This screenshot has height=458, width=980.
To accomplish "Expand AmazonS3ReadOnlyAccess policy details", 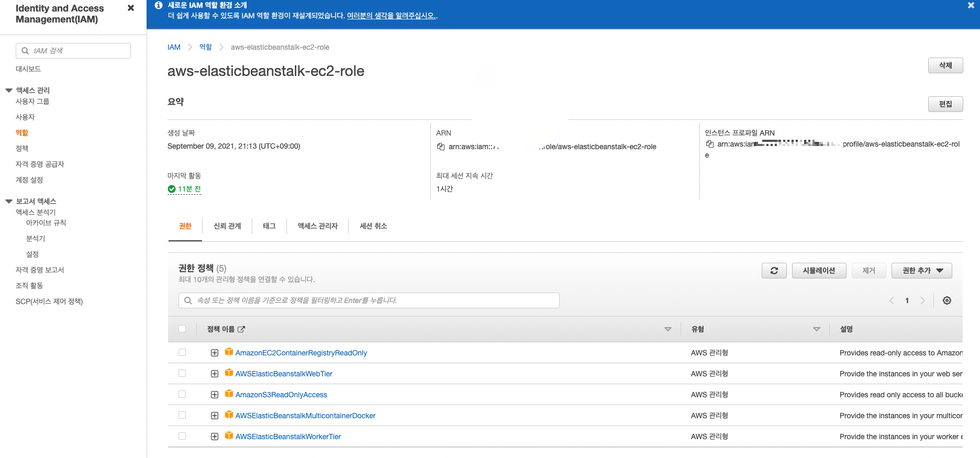I will click(x=215, y=395).
